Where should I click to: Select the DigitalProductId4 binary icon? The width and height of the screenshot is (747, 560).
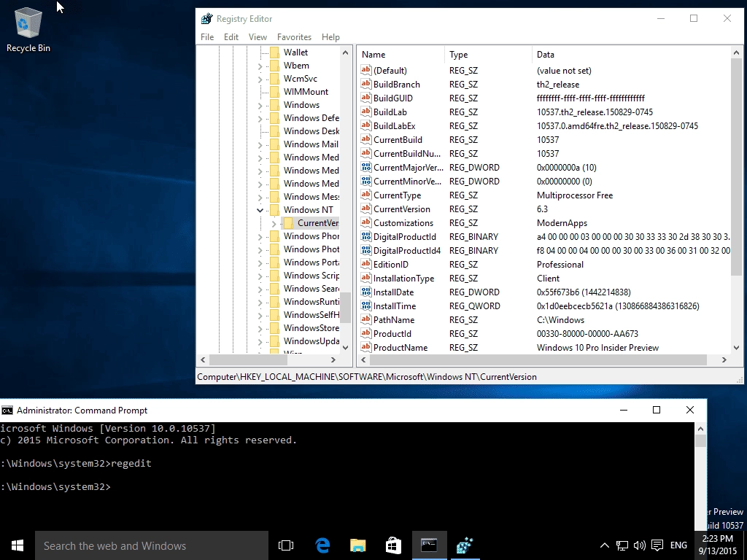(366, 250)
